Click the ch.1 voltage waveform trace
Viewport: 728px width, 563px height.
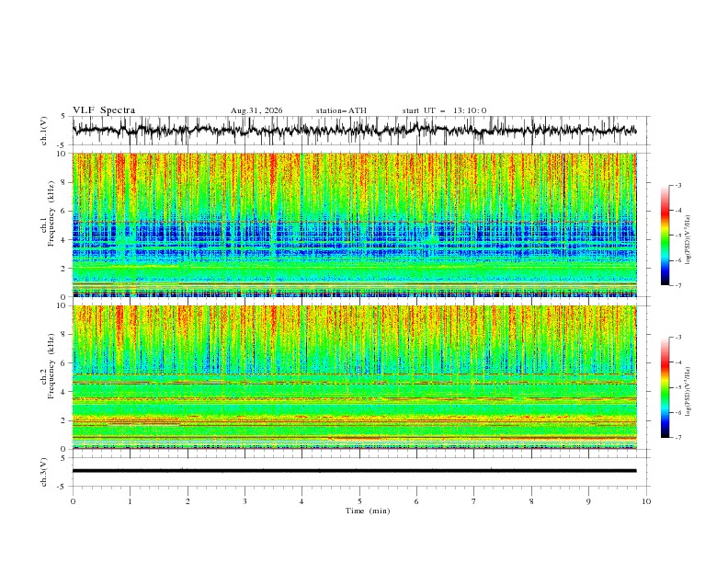pyautogui.click(x=354, y=130)
